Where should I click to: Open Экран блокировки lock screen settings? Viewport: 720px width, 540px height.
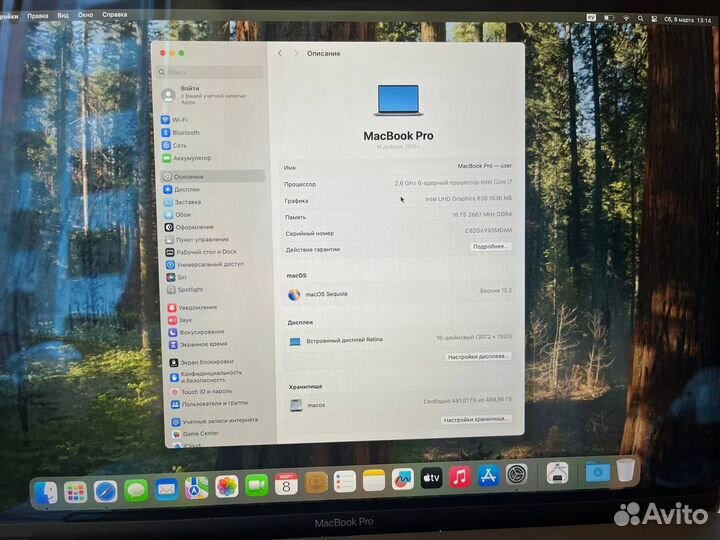coord(202,362)
